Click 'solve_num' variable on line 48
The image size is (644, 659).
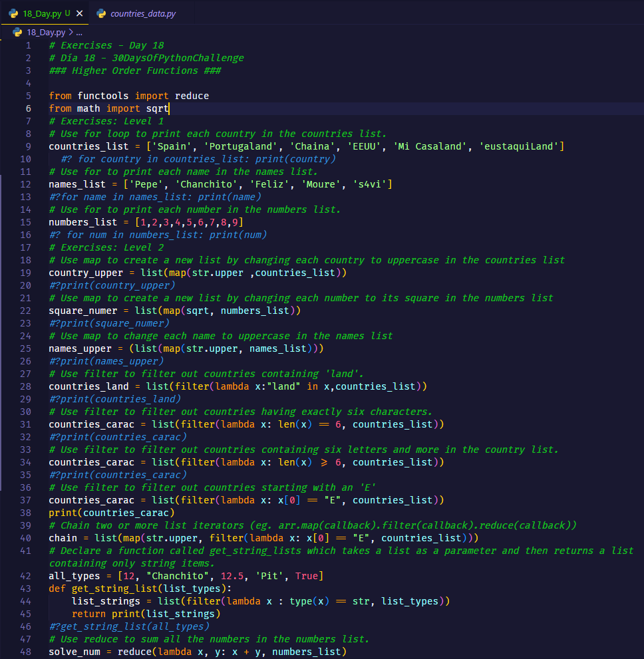point(75,652)
